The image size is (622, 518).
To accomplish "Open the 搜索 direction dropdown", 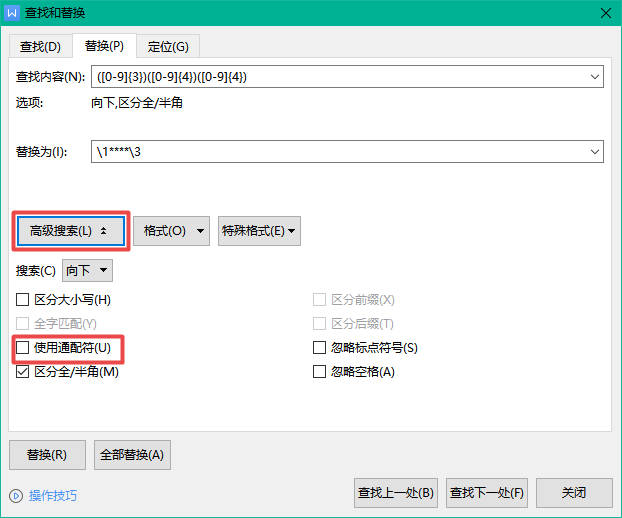I will (x=88, y=270).
